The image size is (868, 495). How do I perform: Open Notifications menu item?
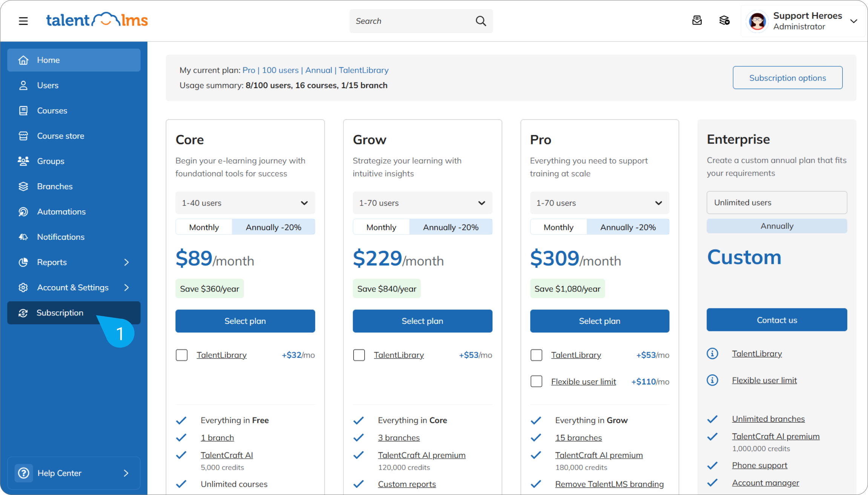point(74,237)
